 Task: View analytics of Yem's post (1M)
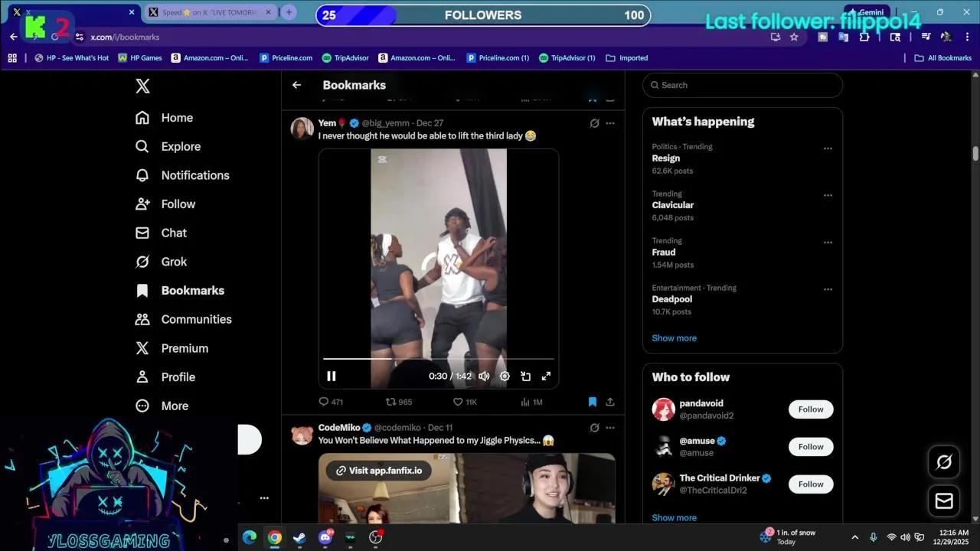531,402
